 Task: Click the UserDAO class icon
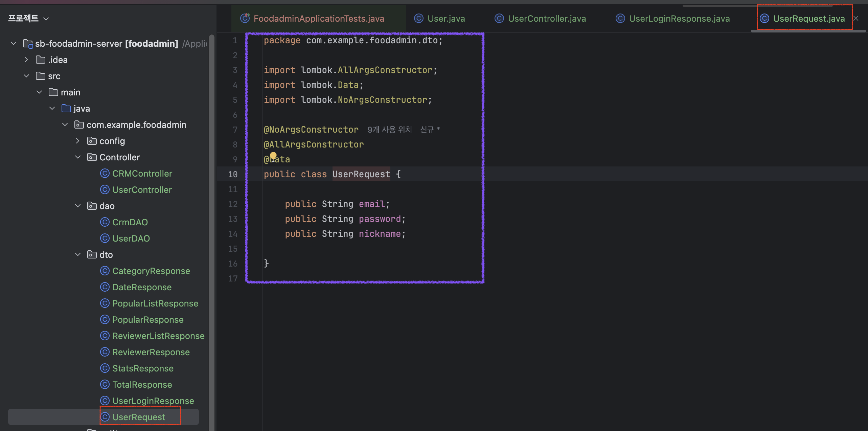pyautogui.click(x=105, y=238)
